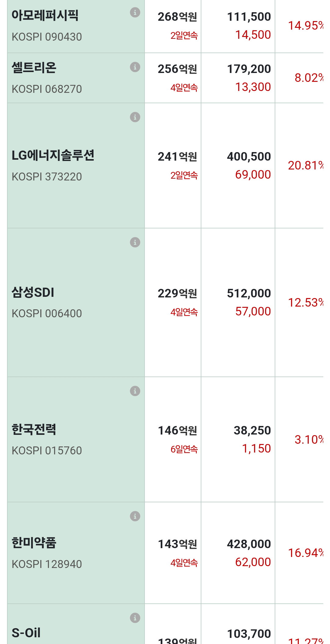Show info icon for 한국전력
The height and width of the screenshot is (644, 330).
click(x=135, y=391)
